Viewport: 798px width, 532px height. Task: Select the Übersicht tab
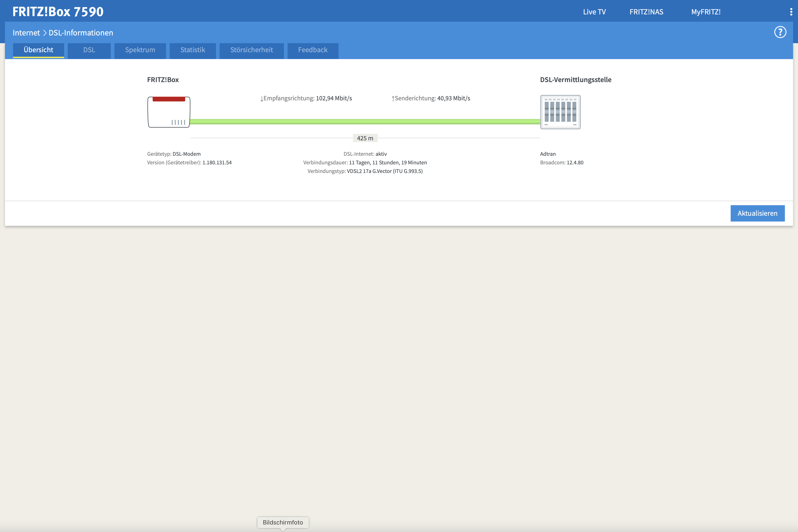point(38,50)
